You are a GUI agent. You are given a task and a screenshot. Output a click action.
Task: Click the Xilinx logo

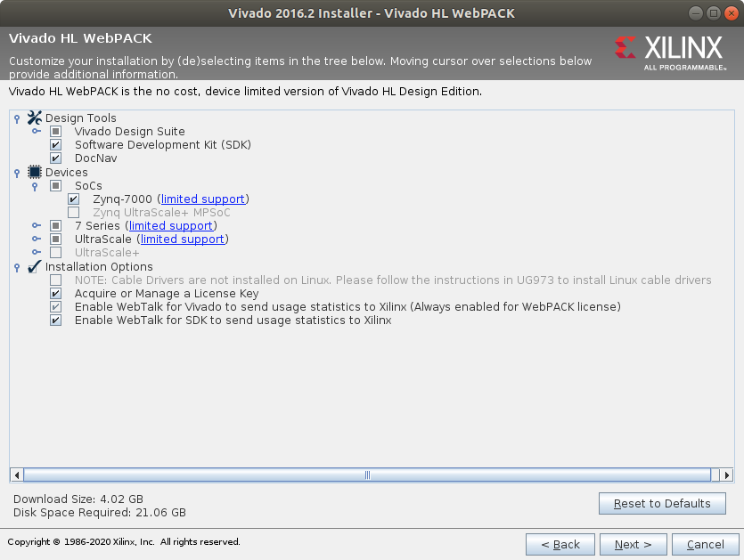tap(671, 53)
